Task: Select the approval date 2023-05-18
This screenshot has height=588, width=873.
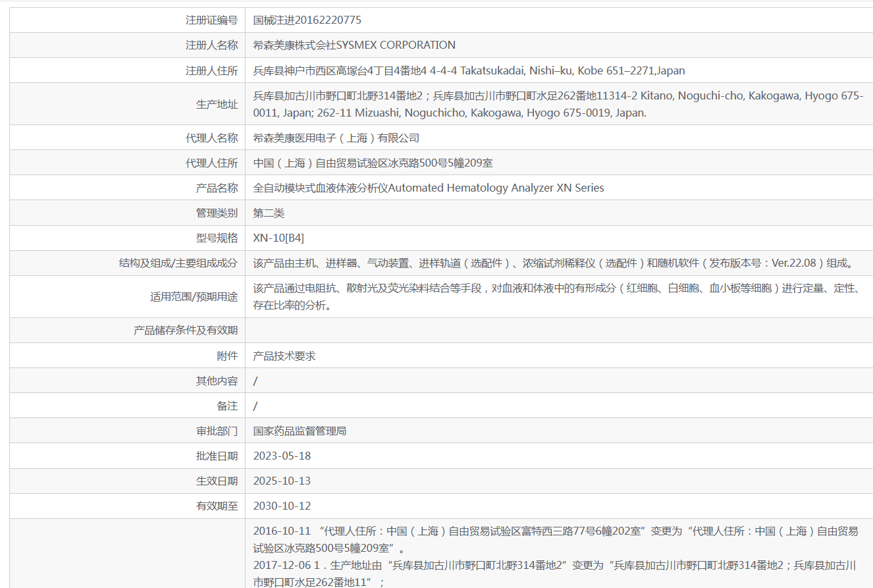Action: coord(282,456)
